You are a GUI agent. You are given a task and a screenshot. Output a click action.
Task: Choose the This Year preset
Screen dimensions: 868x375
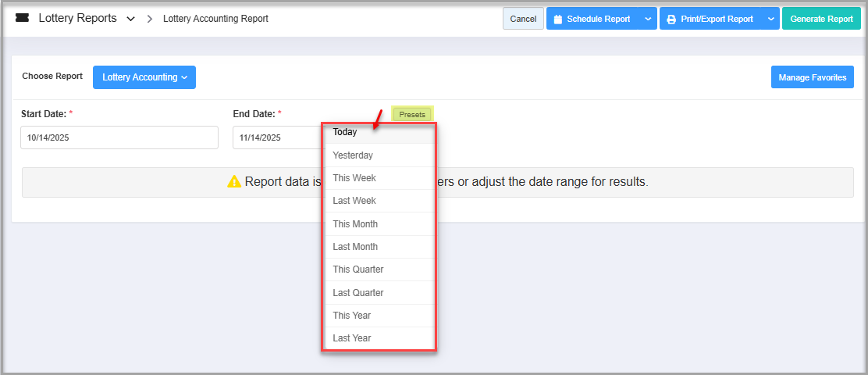[x=379, y=315]
